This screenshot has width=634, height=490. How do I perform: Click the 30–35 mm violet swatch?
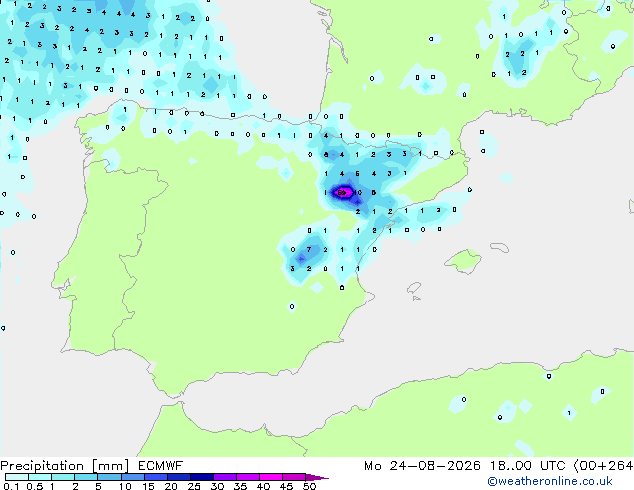(x=225, y=477)
